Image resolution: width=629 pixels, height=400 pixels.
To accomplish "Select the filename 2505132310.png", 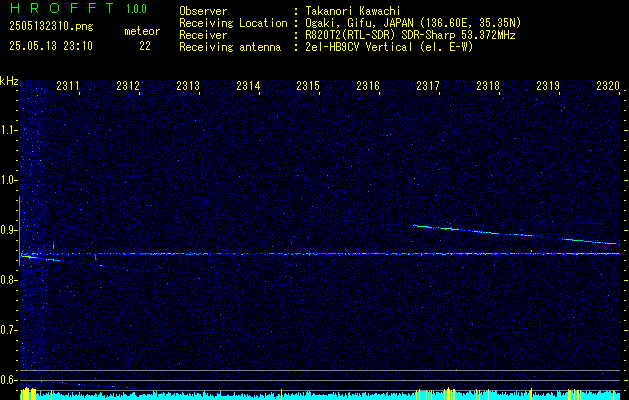I will pos(51,26).
